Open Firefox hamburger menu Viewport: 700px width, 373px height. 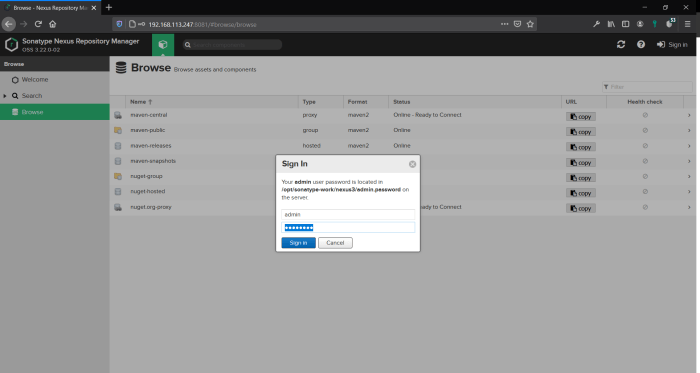[688, 24]
